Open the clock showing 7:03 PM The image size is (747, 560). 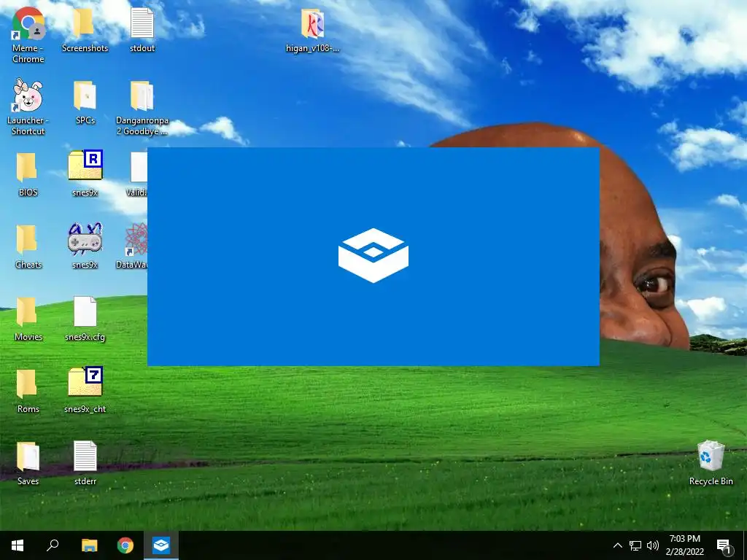684,545
